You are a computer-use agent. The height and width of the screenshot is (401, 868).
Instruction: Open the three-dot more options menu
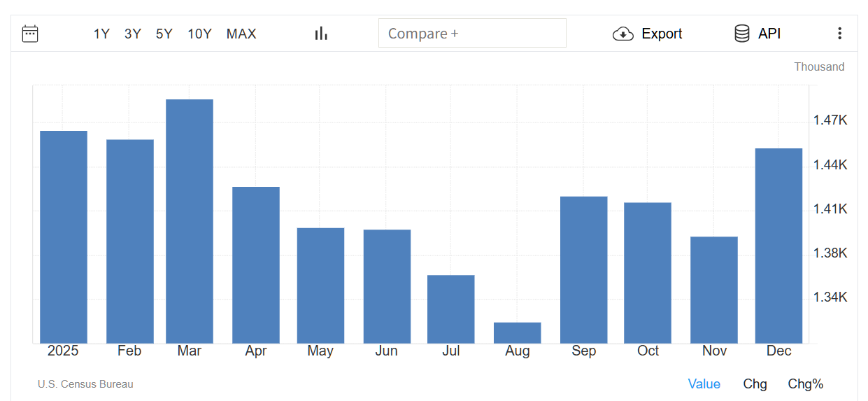click(x=839, y=34)
